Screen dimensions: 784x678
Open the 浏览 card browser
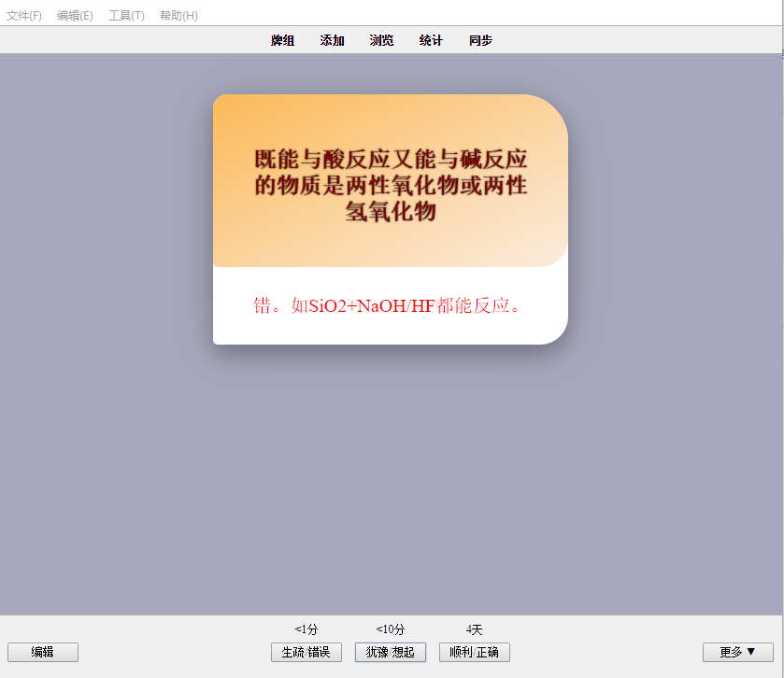click(381, 40)
